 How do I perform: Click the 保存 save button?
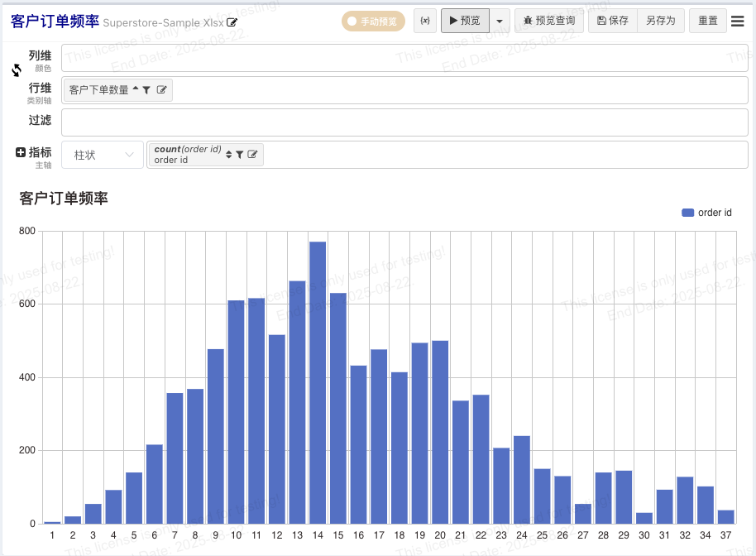pyautogui.click(x=612, y=21)
